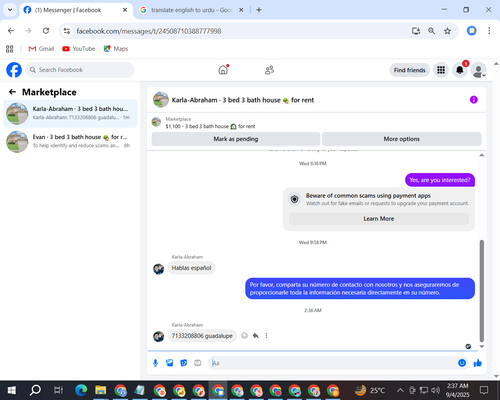Image resolution: width=500 pixels, height=400 pixels.
Task: Open the Chrome three-dot menu
Action: 489,31
